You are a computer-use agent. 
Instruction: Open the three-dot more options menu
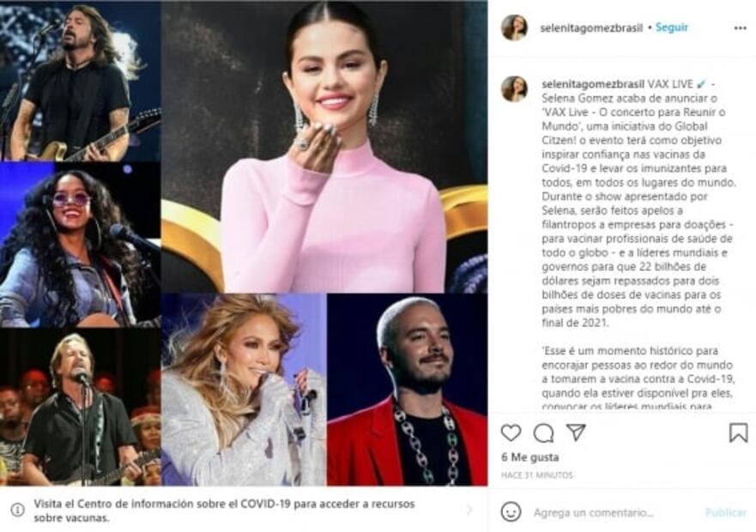point(740,28)
